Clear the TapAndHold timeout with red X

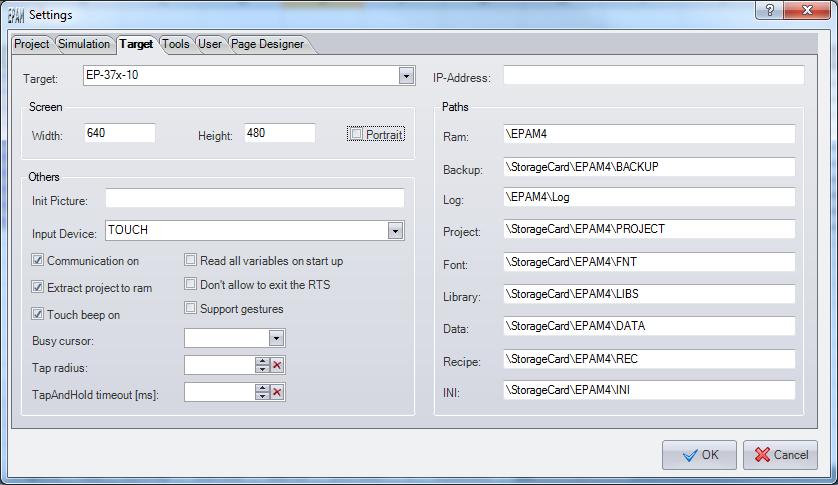277,392
